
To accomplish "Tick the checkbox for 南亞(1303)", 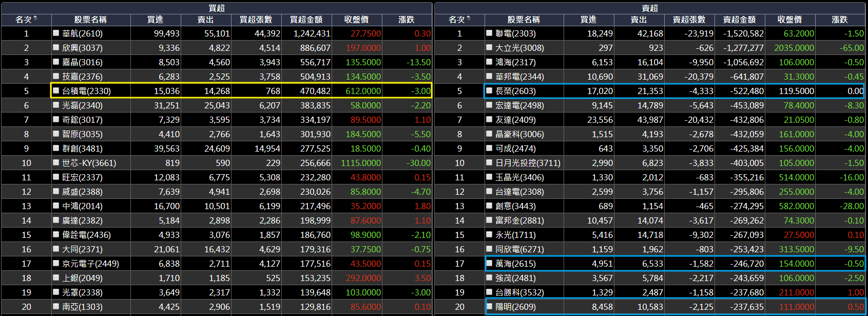I will (56, 306).
